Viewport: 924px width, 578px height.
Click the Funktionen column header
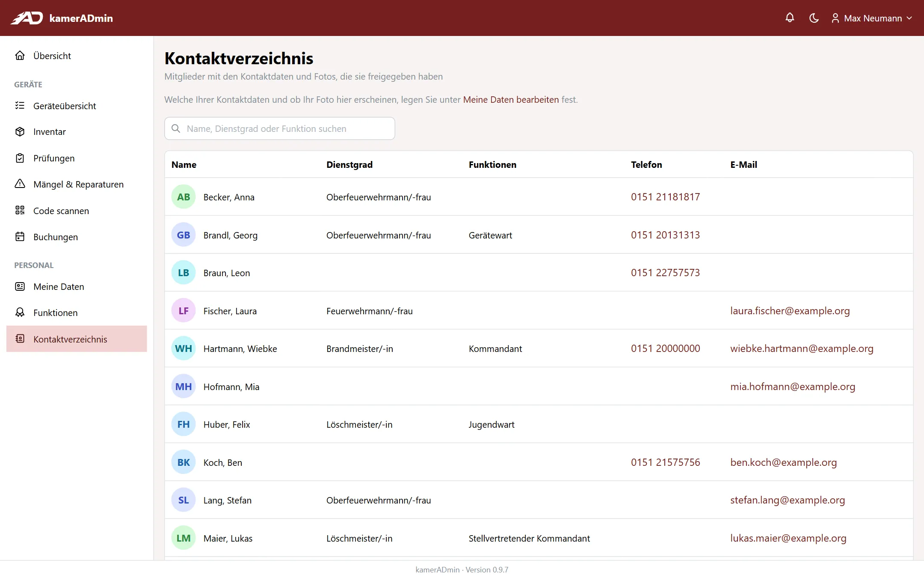(x=492, y=164)
